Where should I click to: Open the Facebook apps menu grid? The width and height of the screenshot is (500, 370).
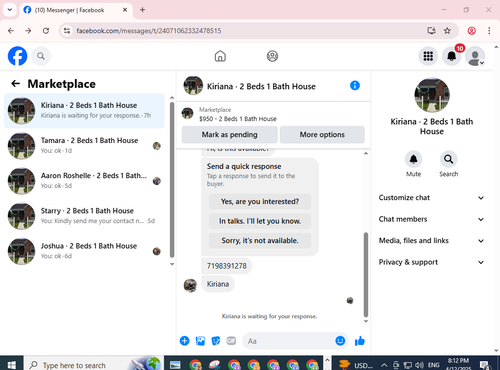[x=428, y=56]
